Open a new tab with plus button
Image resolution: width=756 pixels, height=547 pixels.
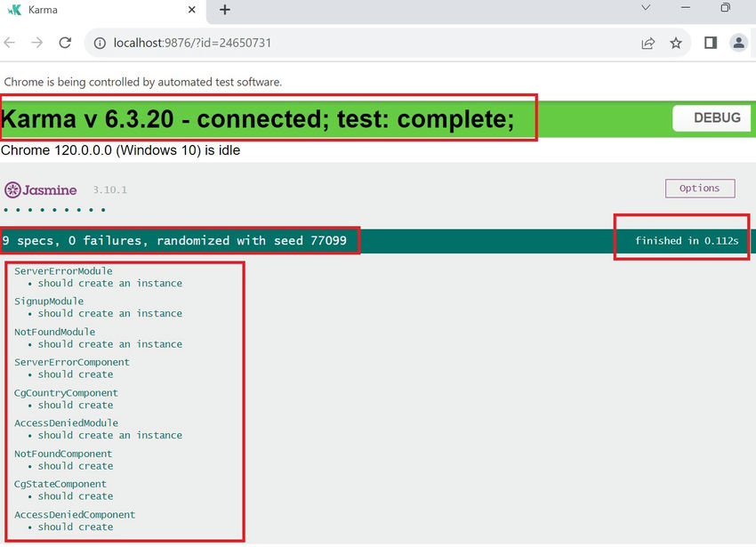coord(225,10)
